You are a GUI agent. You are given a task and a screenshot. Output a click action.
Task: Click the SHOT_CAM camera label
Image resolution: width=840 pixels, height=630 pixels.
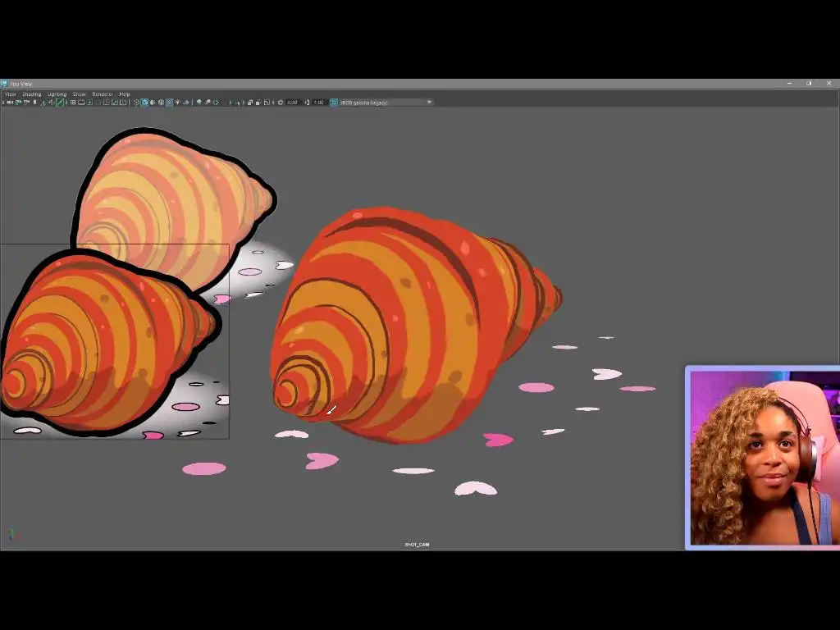417,545
